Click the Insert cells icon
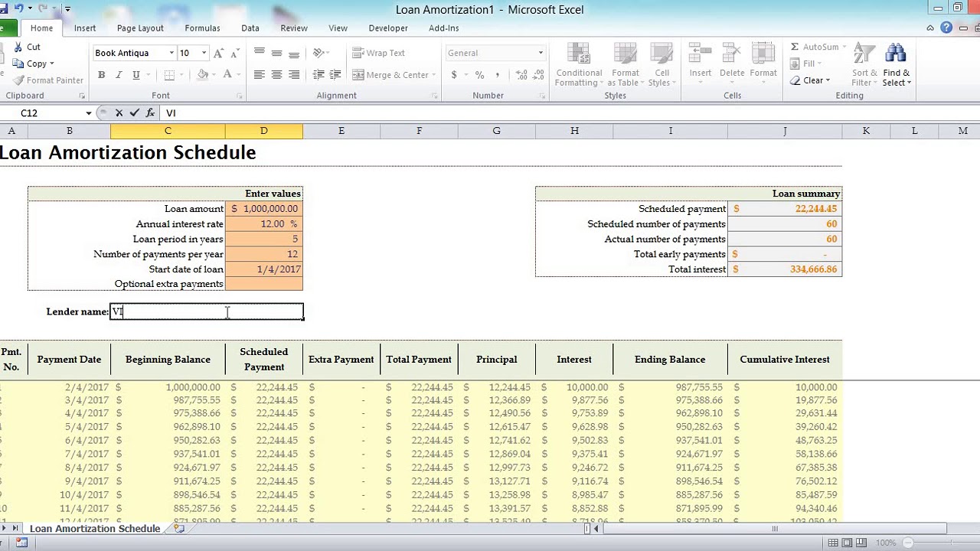 click(x=700, y=55)
